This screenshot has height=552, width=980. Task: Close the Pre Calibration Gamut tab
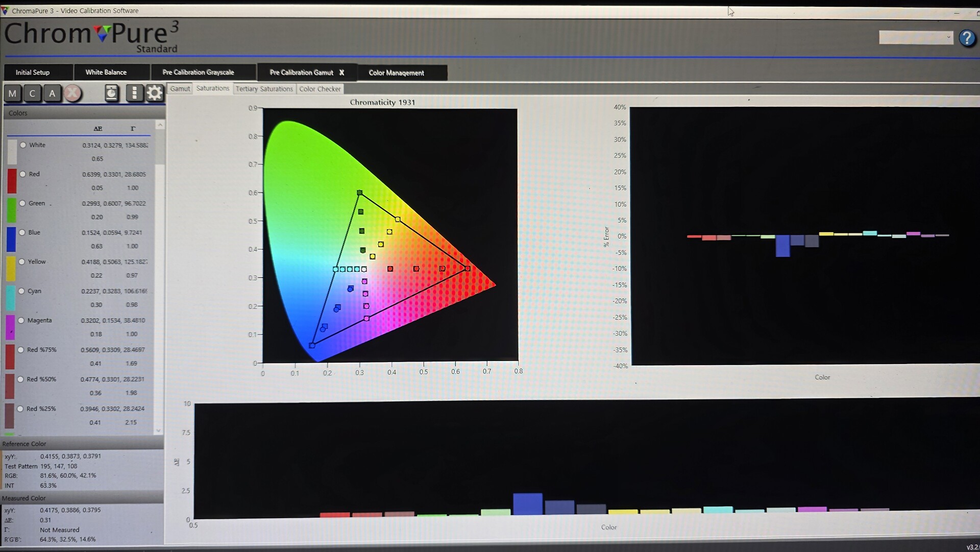pyautogui.click(x=341, y=73)
